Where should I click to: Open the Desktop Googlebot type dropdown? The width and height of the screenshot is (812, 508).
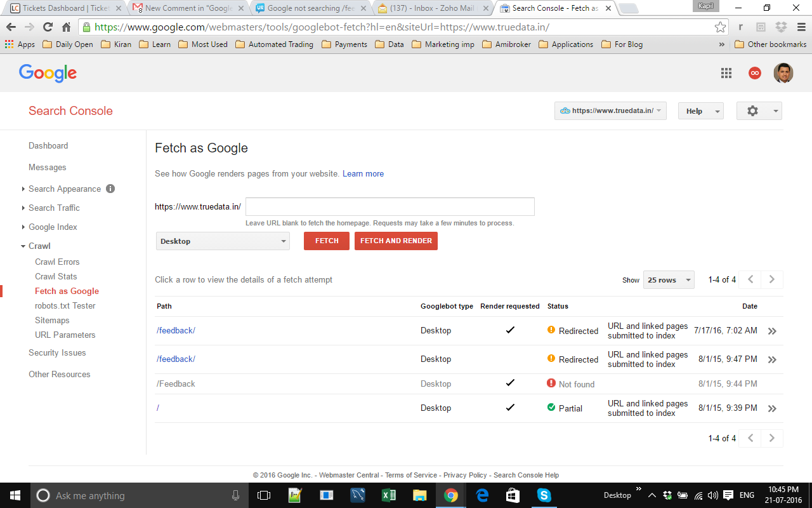(x=223, y=241)
